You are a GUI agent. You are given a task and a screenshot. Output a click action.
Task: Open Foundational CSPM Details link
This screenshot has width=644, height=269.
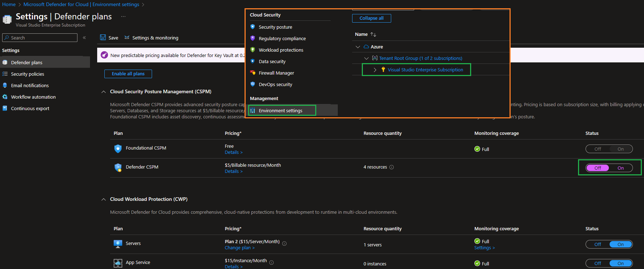tap(233, 152)
